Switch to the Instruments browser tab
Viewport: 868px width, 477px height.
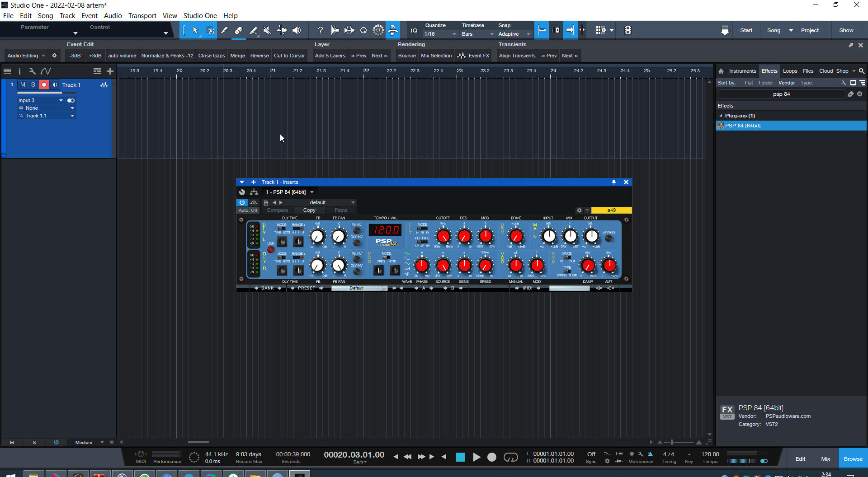[742, 71]
